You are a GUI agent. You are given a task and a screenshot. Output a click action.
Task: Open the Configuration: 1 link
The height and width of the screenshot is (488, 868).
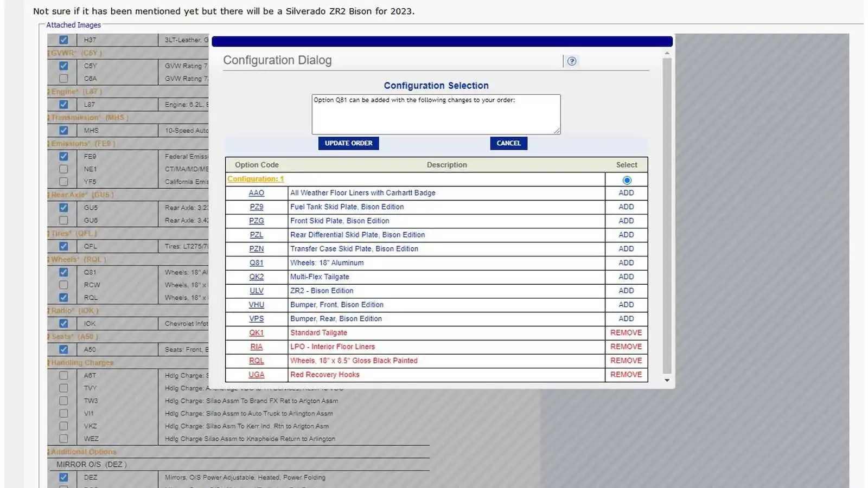click(x=256, y=179)
